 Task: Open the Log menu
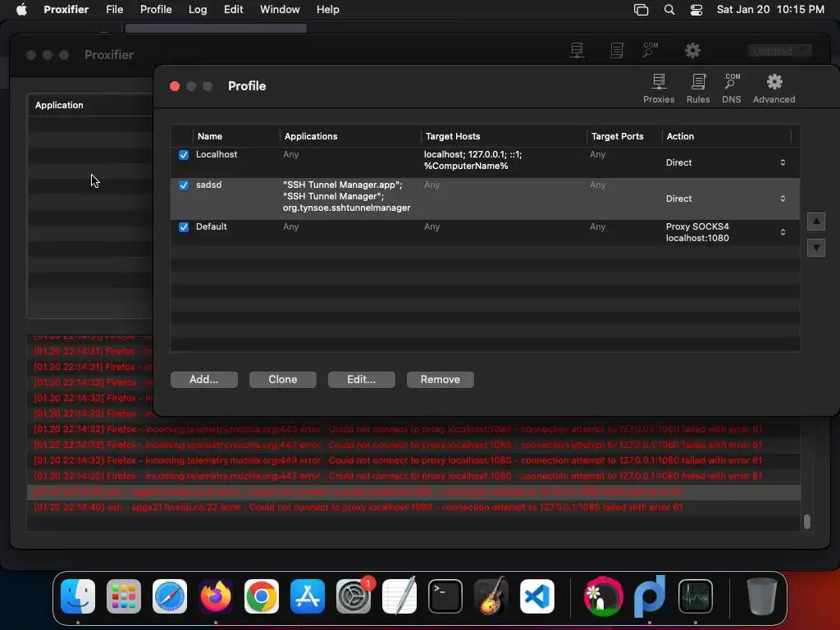point(198,10)
